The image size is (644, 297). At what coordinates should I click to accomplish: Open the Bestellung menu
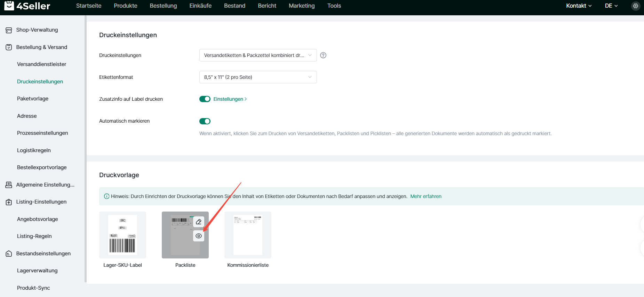point(163,6)
